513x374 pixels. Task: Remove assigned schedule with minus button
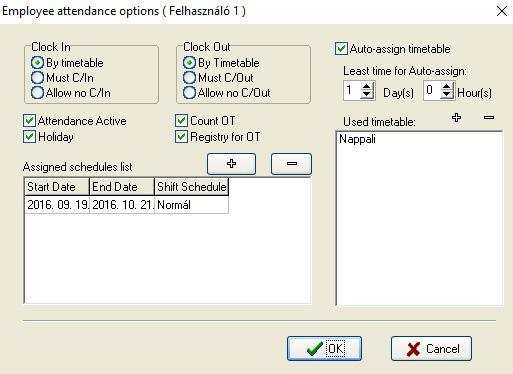click(292, 164)
